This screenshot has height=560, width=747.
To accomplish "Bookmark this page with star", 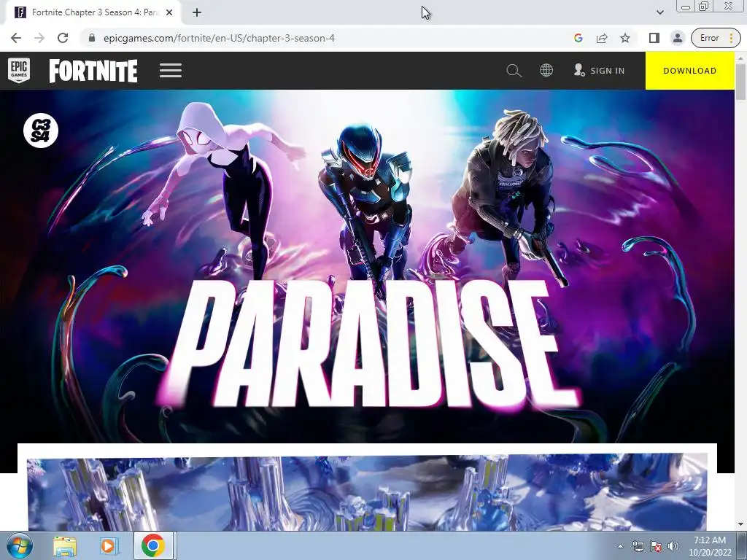I will tap(625, 38).
